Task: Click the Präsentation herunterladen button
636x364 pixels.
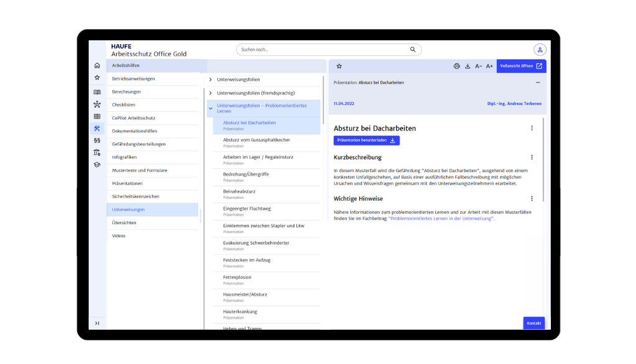Action: [366, 140]
